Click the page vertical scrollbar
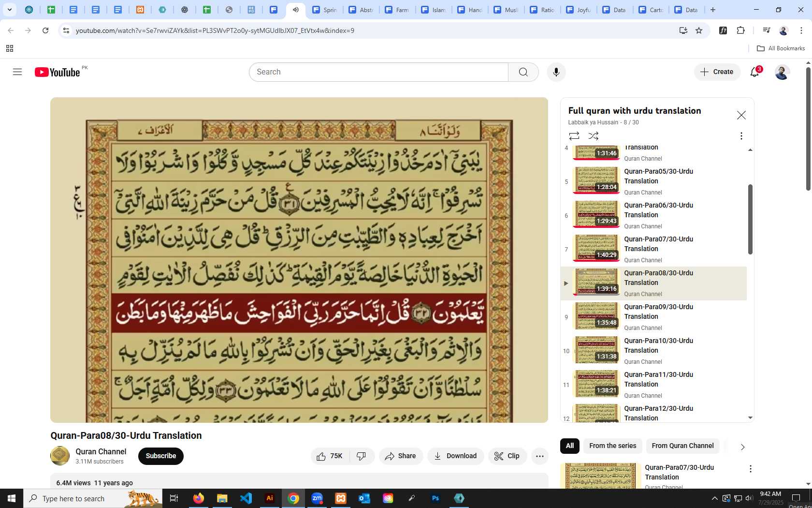Image resolution: width=812 pixels, height=508 pixels. (808, 129)
